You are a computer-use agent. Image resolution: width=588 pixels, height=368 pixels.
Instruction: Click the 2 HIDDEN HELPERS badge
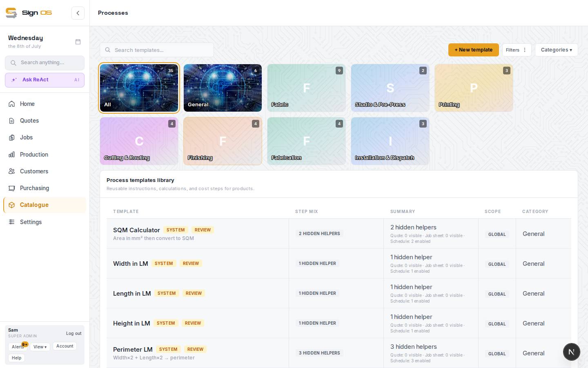point(319,233)
